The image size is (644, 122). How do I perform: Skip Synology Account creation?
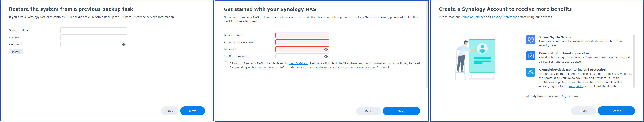[x=583, y=111]
